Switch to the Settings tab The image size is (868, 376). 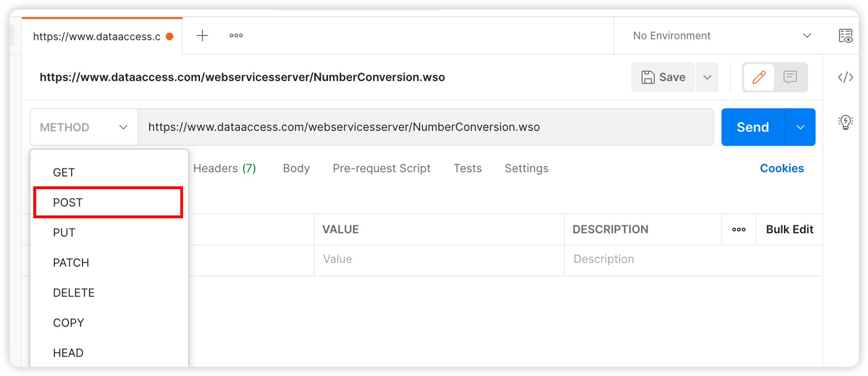tap(526, 168)
